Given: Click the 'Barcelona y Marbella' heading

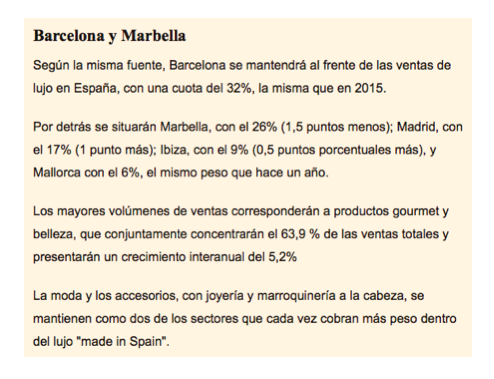Looking at the screenshot, I should pos(109,36).
